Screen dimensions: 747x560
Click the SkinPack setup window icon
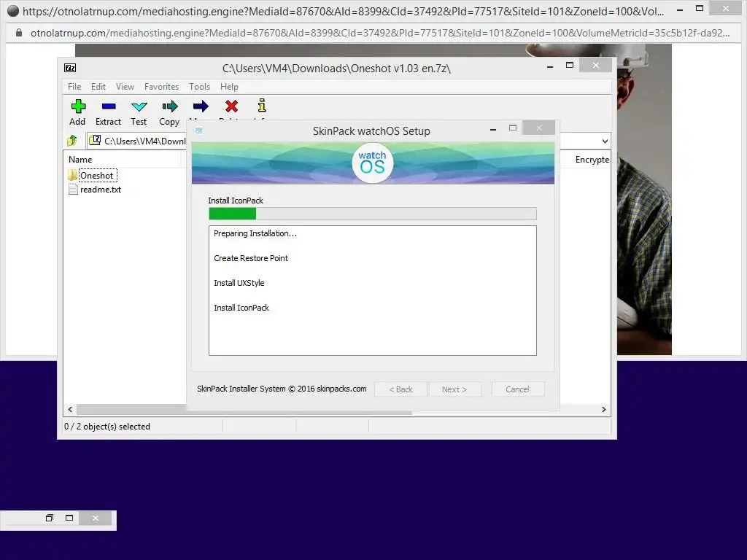[x=199, y=131]
